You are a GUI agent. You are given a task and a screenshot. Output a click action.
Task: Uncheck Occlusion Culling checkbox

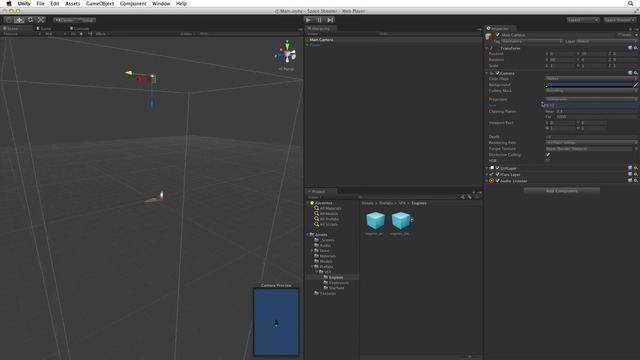[548, 155]
